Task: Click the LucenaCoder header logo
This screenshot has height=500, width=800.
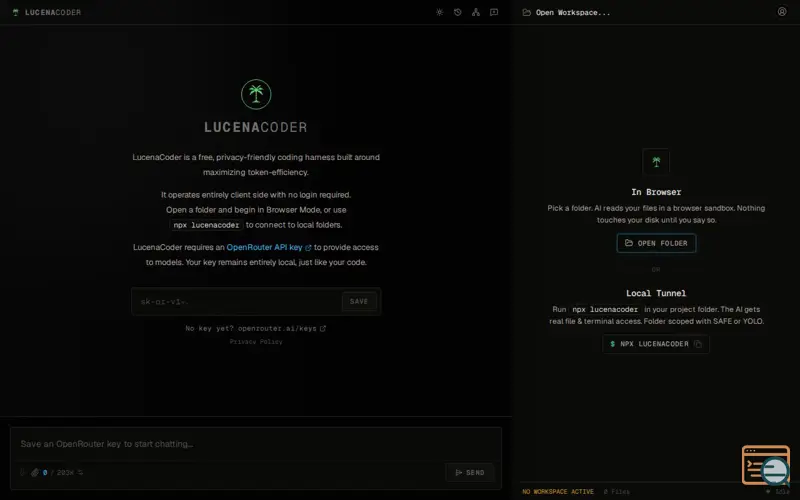Action: point(46,12)
